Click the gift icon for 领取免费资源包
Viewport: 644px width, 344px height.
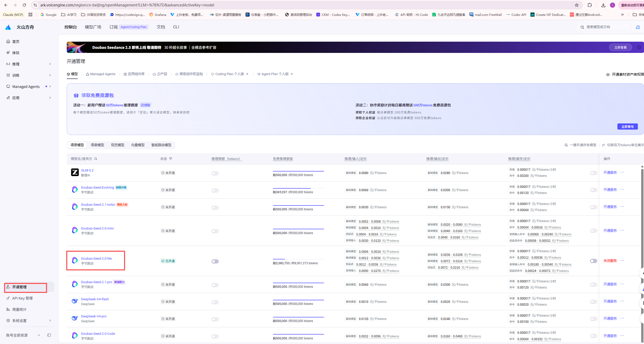76,95
